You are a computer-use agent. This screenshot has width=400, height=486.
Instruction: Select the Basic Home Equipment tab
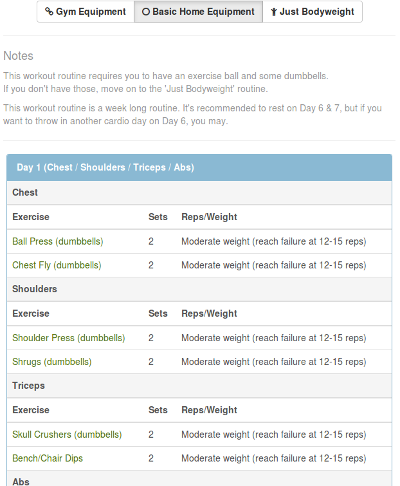[198, 12]
